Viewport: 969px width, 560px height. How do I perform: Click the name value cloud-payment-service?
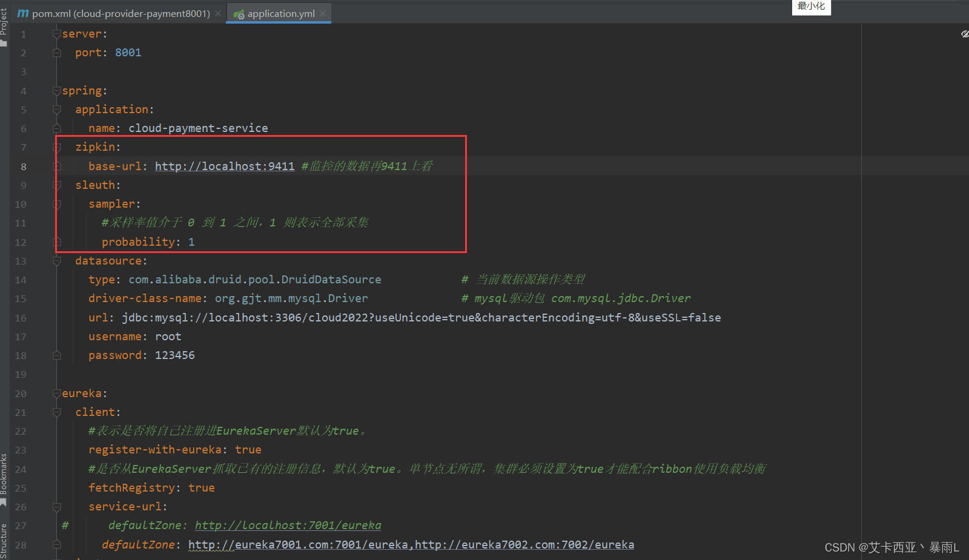198,128
